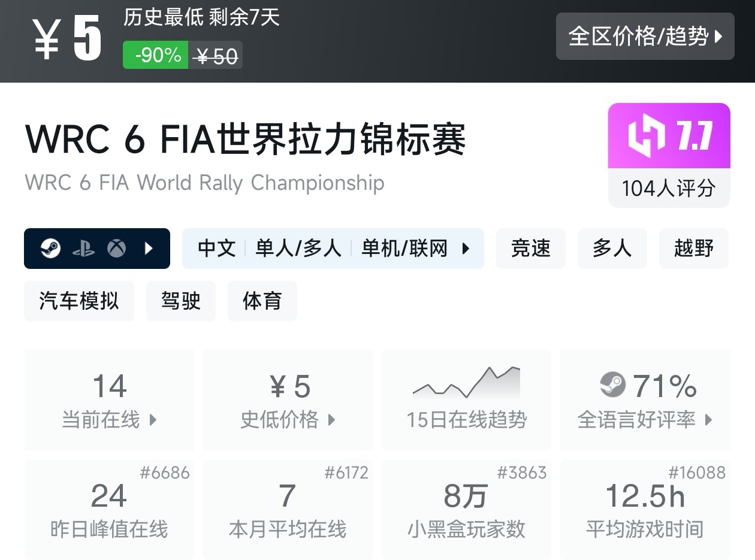Click the Steam platform icon
This screenshot has height=560, width=755.
pos(51,248)
